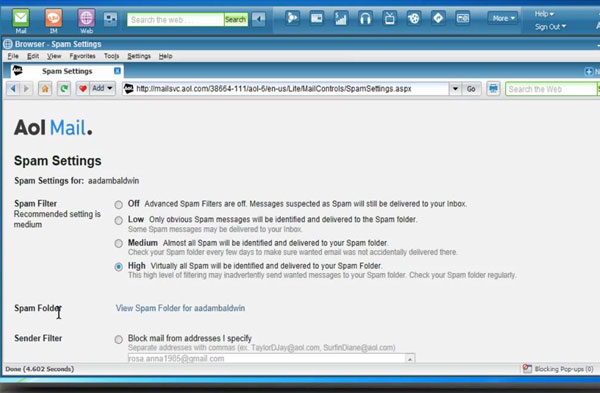Screen dimensions: 600x393
Task: Open the Edit menu
Action: coord(33,56)
